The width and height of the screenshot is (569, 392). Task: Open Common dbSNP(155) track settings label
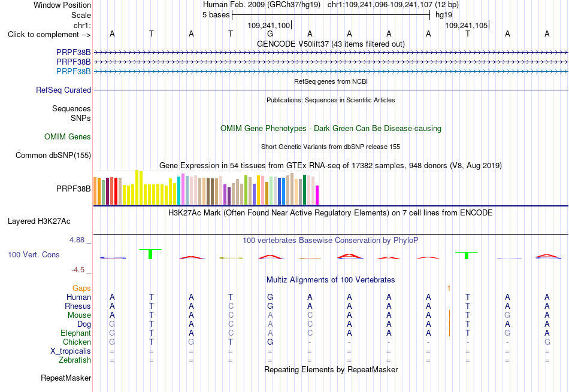(x=53, y=155)
